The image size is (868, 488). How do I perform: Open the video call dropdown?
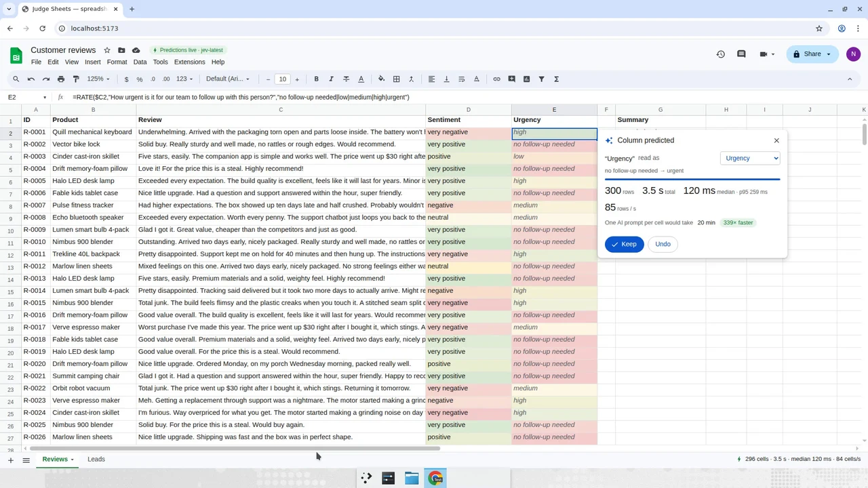click(766, 54)
